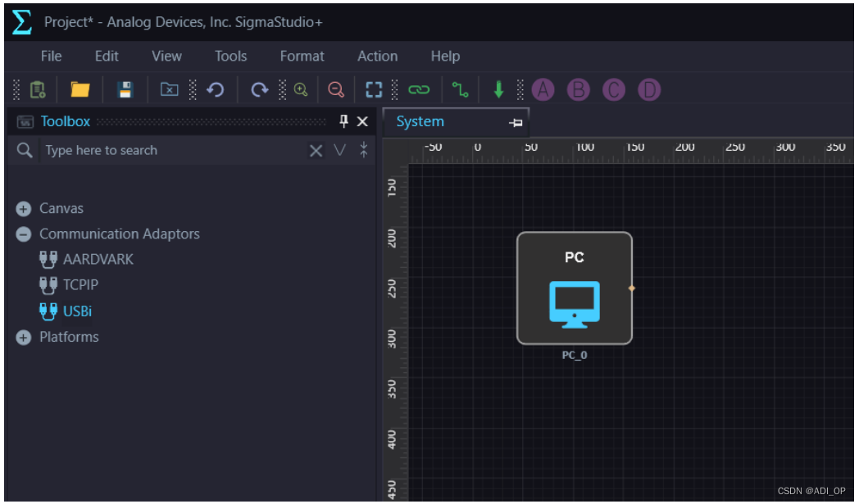Expand the Platforms category
Viewport: 859px width, 504px height.
coord(23,338)
